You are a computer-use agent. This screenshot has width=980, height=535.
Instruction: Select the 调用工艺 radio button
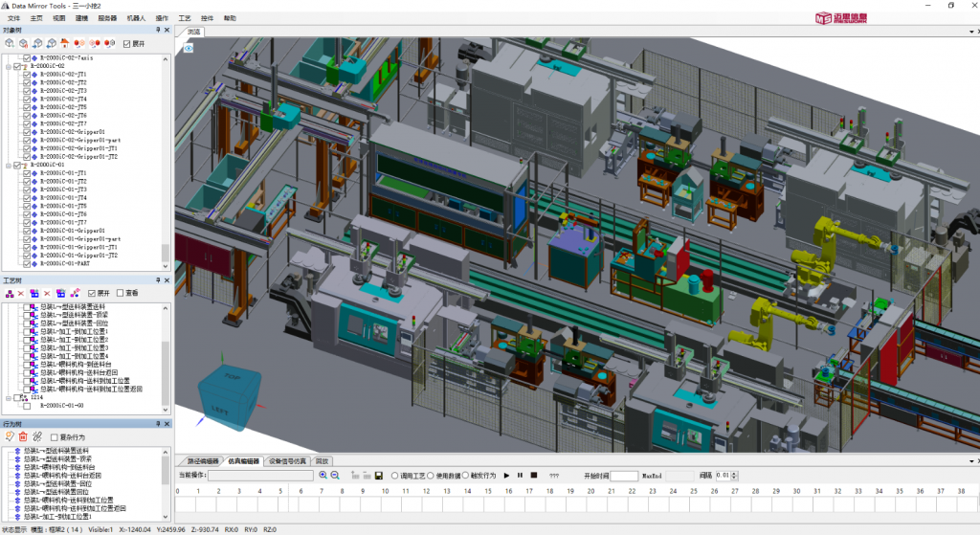pos(394,476)
